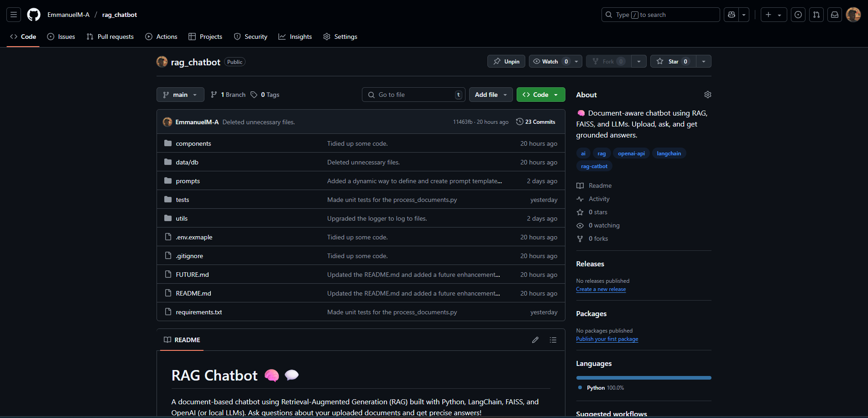The height and width of the screenshot is (418, 868).
Task: Click the EmmanuelM-A avatar in the commit row
Action: coord(167,122)
